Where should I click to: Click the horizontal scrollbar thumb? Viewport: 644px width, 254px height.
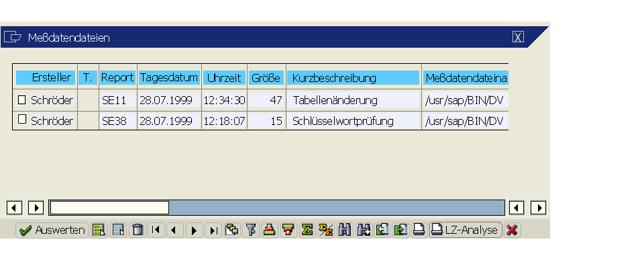click(109, 208)
